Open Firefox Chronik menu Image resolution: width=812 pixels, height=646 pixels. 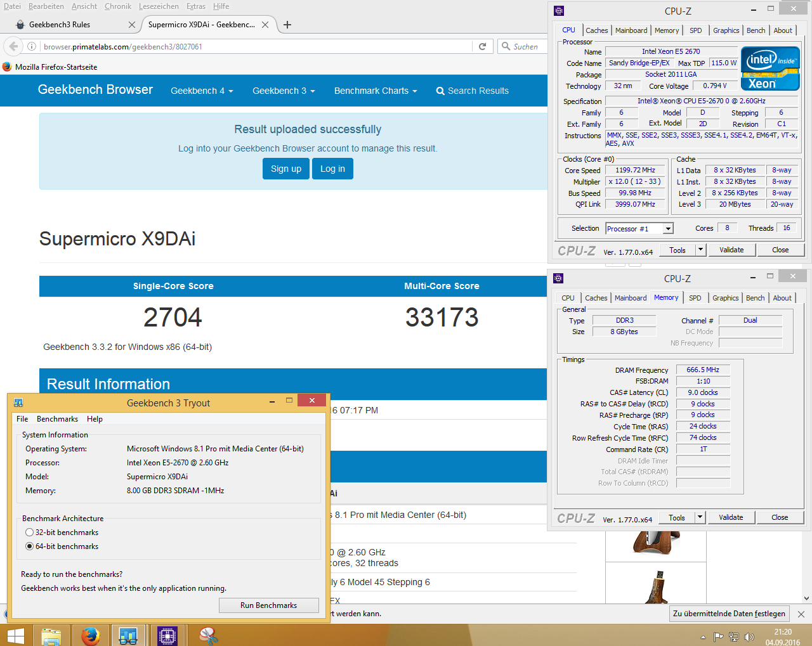118,6
